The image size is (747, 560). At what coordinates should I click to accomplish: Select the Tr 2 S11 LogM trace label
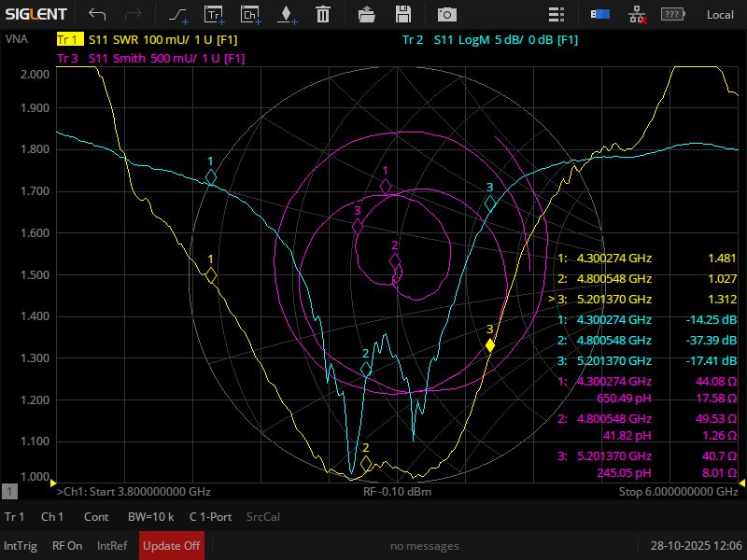(490, 40)
